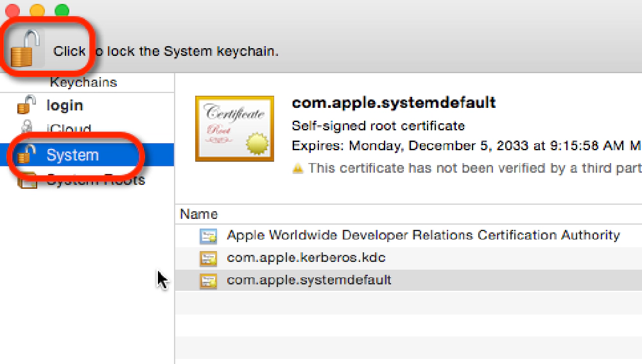This screenshot has height=364, width=642.
Task: Click the com.apple.kerberos.kdc certificate icon
Action: coord(208,259)
